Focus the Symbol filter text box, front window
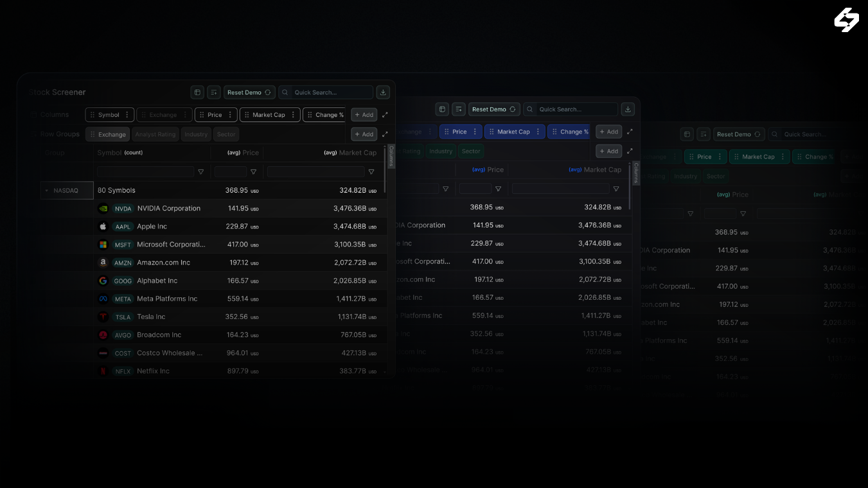Screen dimensions: 868x488 [x=145, y=172]
